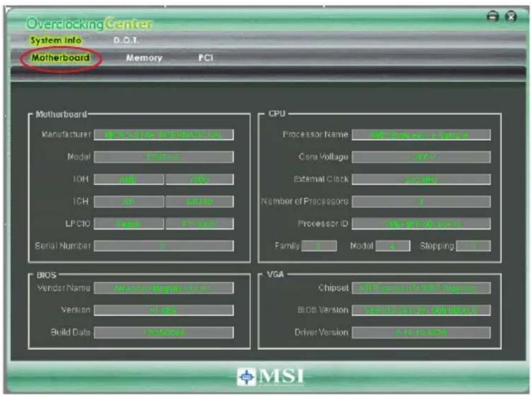Click the BIOS section's Version field

163,310
